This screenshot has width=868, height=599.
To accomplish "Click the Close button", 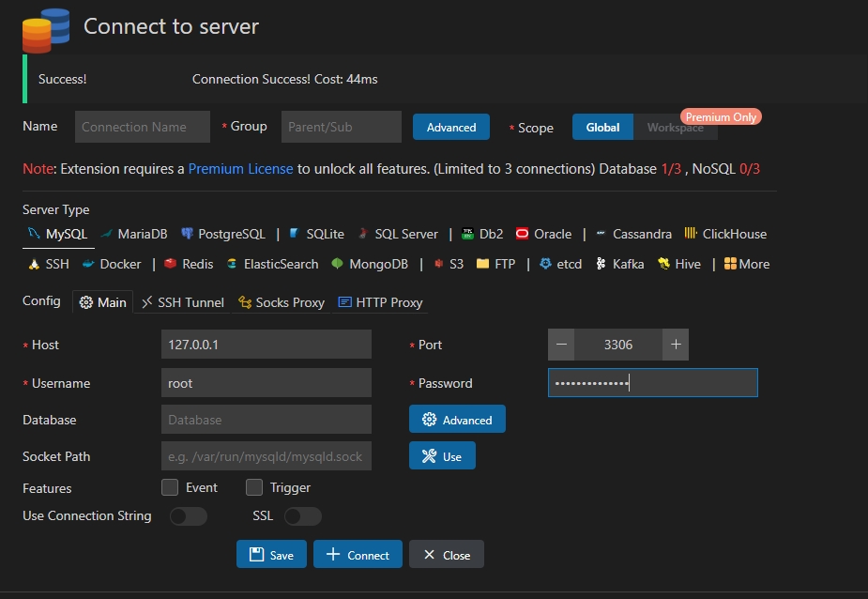I will 446,555.
